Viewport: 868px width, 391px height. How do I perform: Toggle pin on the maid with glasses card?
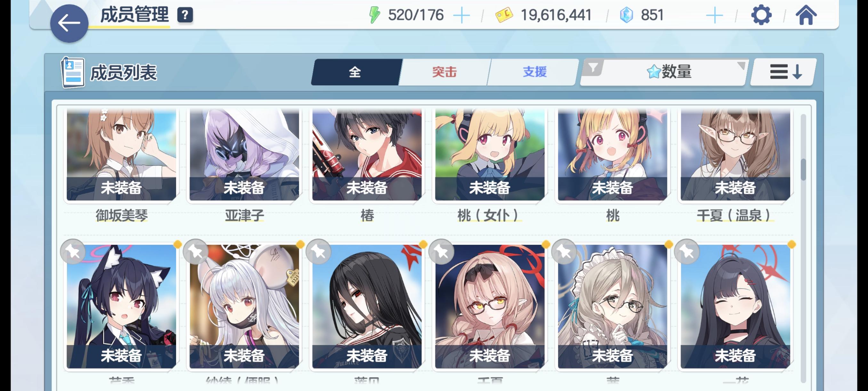point(564,252)
